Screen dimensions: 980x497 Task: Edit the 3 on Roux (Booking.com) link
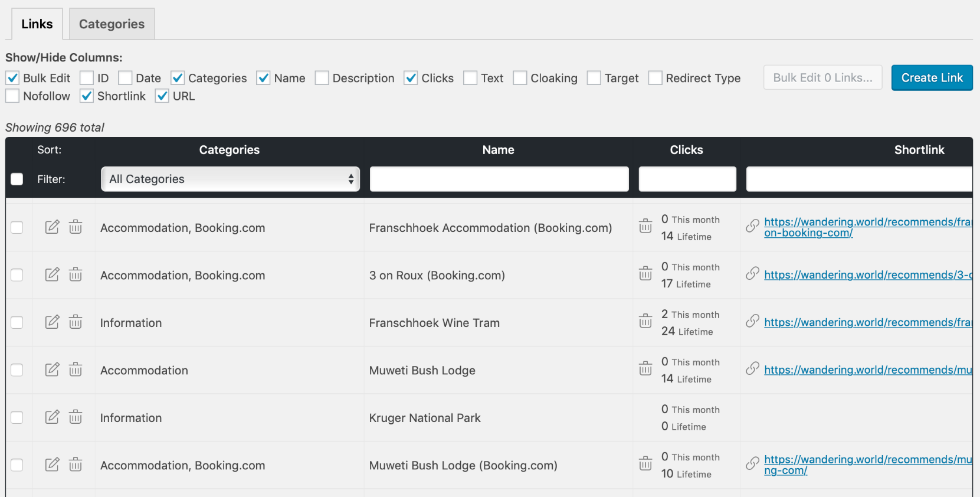point(52,274)
